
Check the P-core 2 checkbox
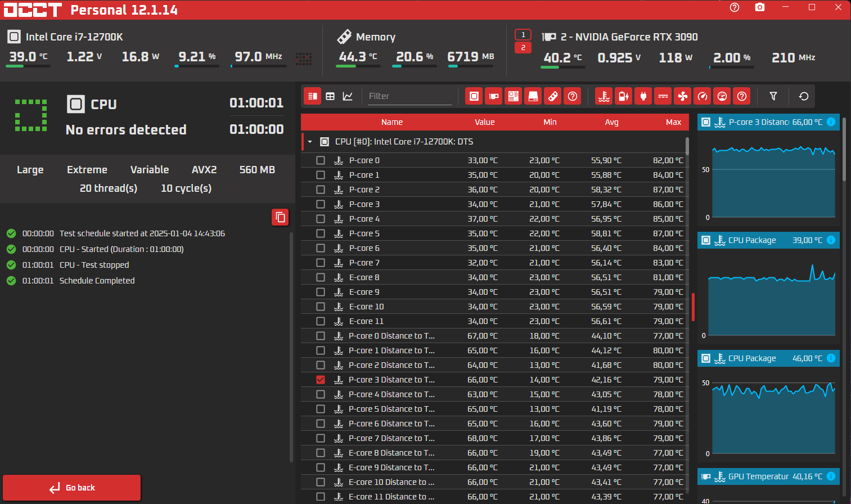click(321, 190)
